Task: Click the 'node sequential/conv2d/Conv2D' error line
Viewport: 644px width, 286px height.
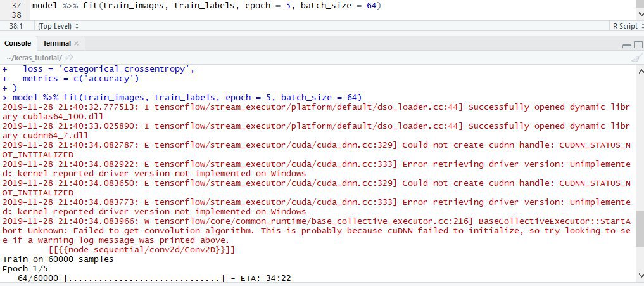Action: tap(142, 250)
